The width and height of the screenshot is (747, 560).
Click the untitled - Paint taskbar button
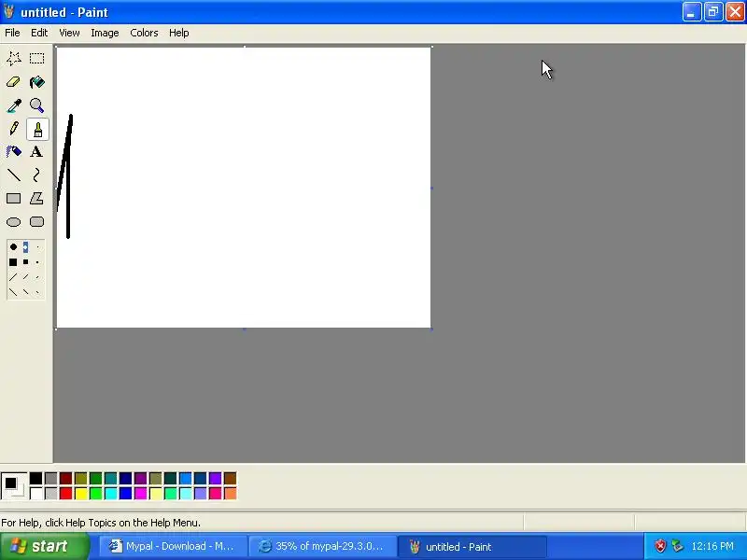click(x=472, y=546)
